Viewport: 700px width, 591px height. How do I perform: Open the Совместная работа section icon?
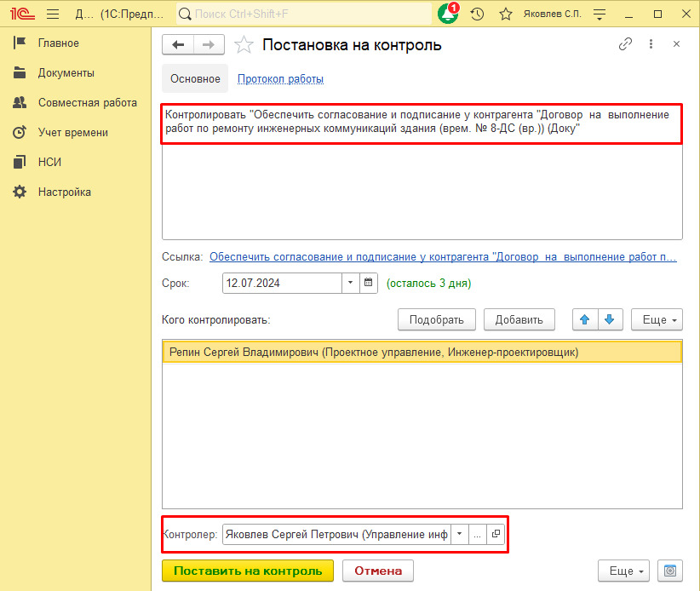click(19, 102)
